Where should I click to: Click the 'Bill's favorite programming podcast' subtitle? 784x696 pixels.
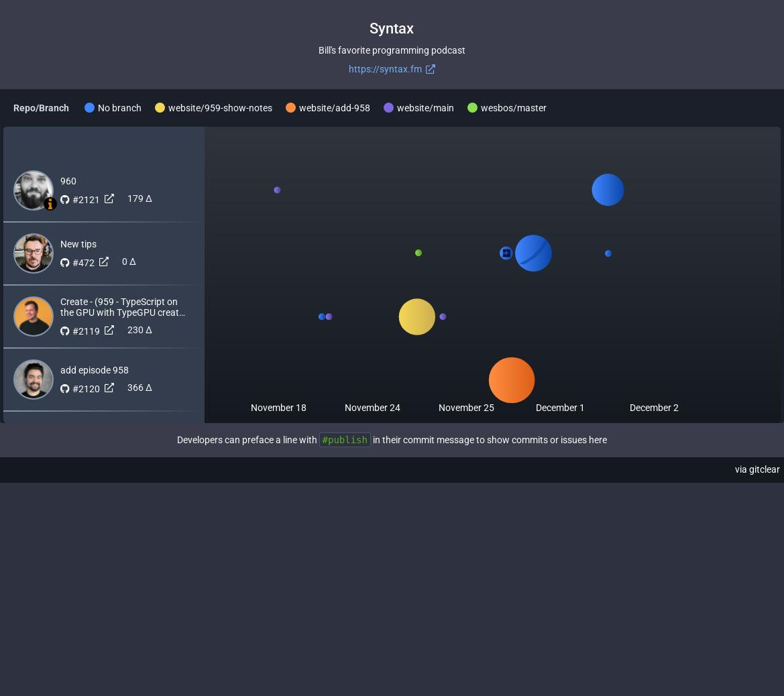click(x=392, y=50)
